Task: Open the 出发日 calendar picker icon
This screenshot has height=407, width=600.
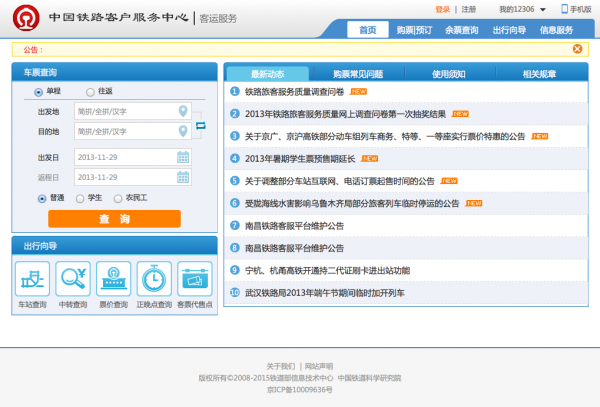Action: click(183, 156)
